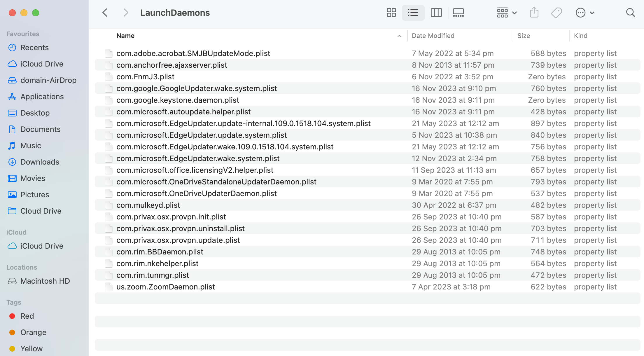Go back using left chevron
The height and width of the screenshot is (356, 644).
105,13
